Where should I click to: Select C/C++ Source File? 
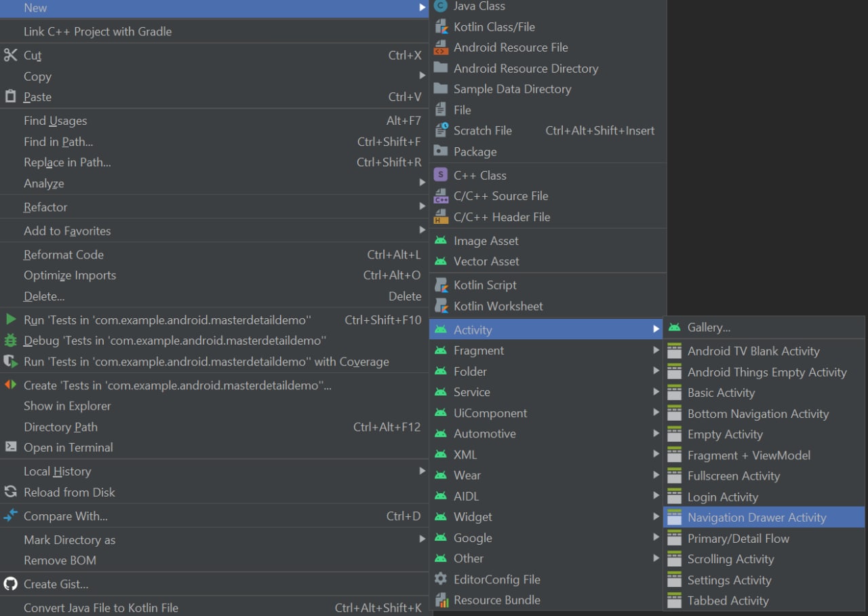pyautogui.click(x=548, y=196)
